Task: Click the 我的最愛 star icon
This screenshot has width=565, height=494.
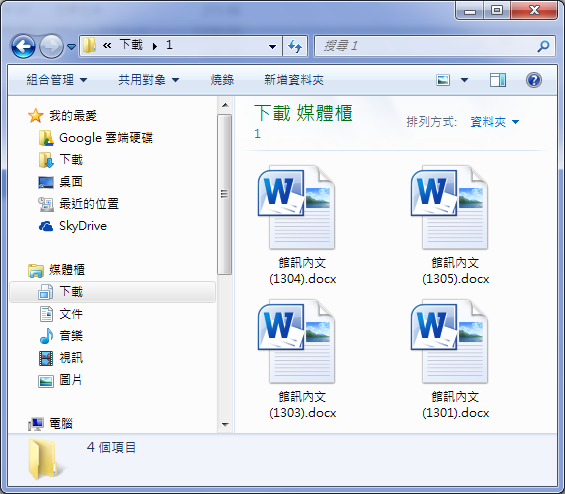Action: (36, 116)
